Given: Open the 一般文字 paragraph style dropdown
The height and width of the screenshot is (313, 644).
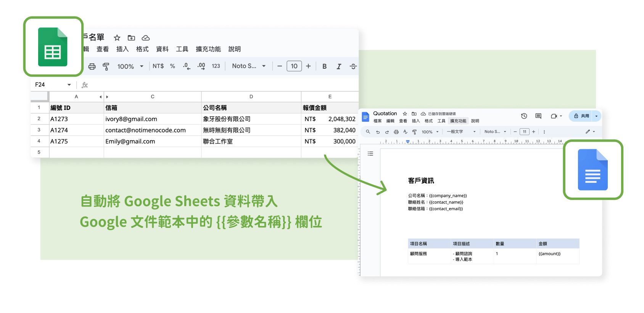Looking at the screenshot, I should 461,132.
